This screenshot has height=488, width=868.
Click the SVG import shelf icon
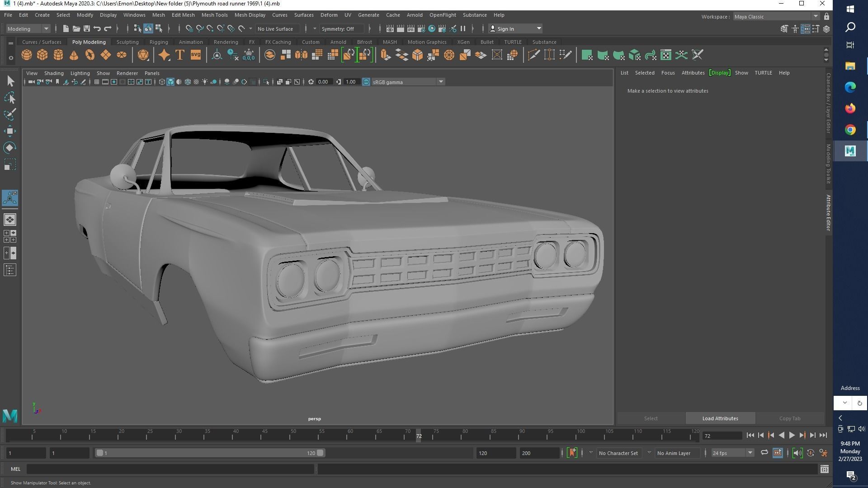pos(195,55)
